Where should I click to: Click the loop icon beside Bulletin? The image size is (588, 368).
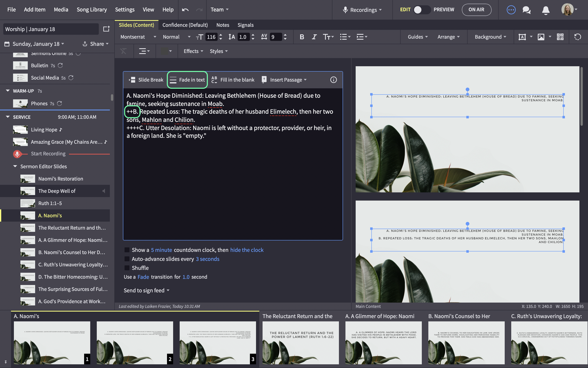pos(60,65)
